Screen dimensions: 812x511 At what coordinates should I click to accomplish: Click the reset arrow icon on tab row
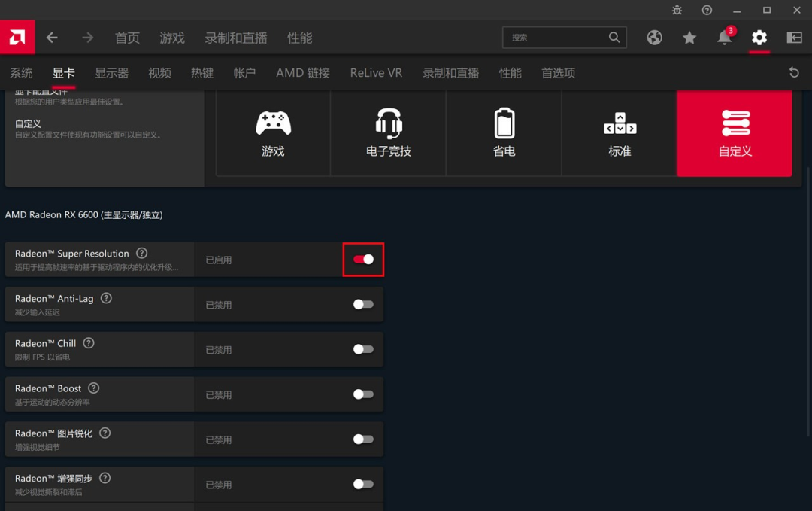794,72
